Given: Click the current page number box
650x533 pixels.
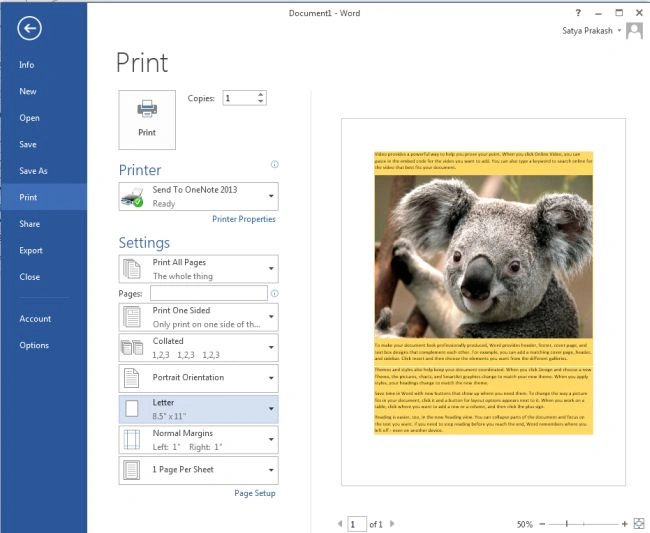Looking at the screenshot, I should click(357, 524).
